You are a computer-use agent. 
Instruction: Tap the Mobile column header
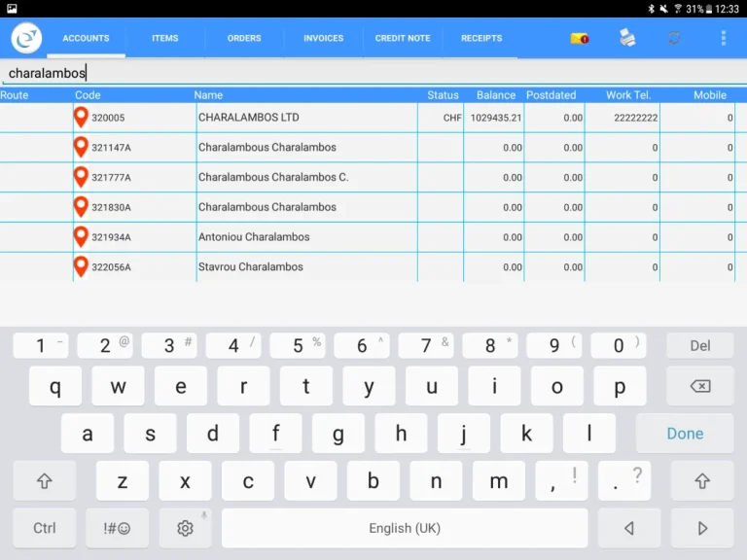pos(710,95)
